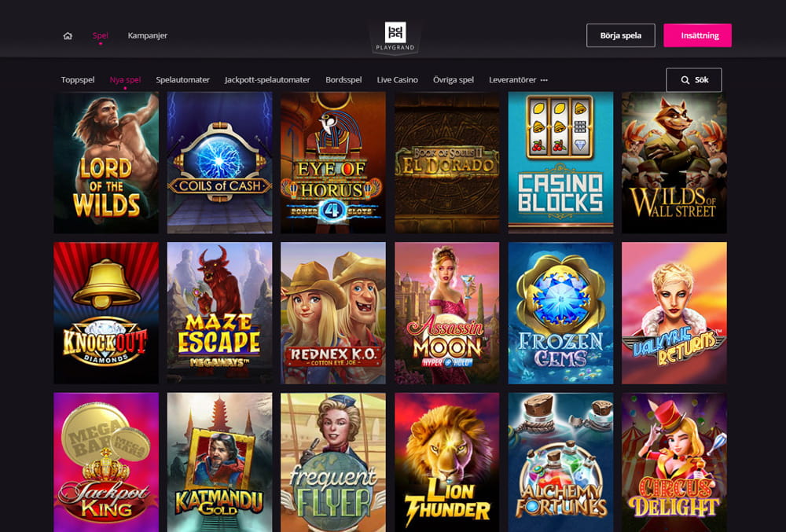Open the Frequent Flyer game

click(x=333, y=462)
